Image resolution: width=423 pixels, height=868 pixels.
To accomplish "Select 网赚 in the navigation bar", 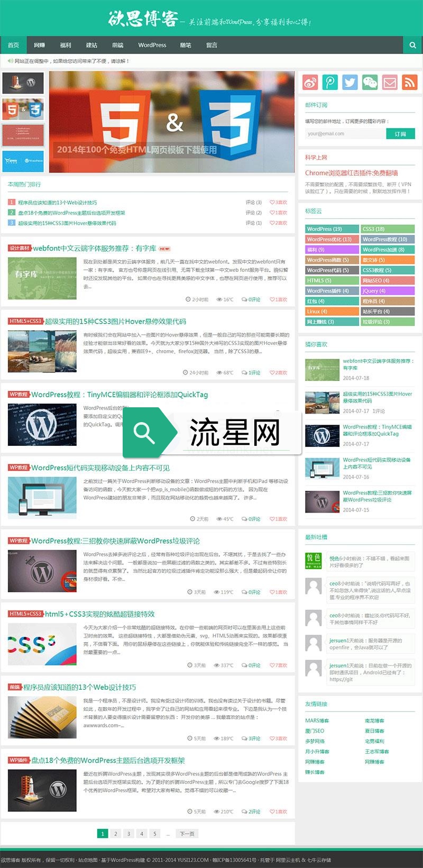I will pos(40,45).
